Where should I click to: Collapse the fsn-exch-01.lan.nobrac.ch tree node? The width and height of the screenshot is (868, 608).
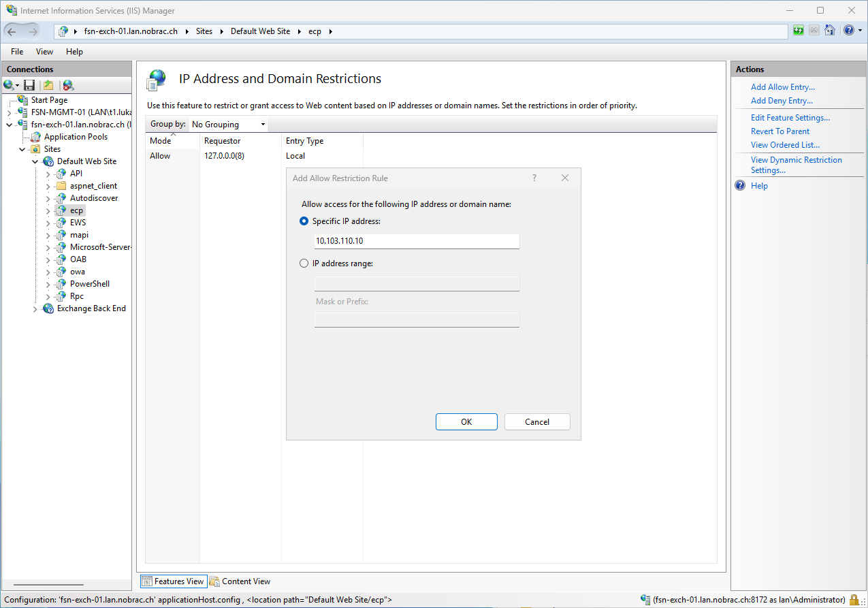click(10, 125)
